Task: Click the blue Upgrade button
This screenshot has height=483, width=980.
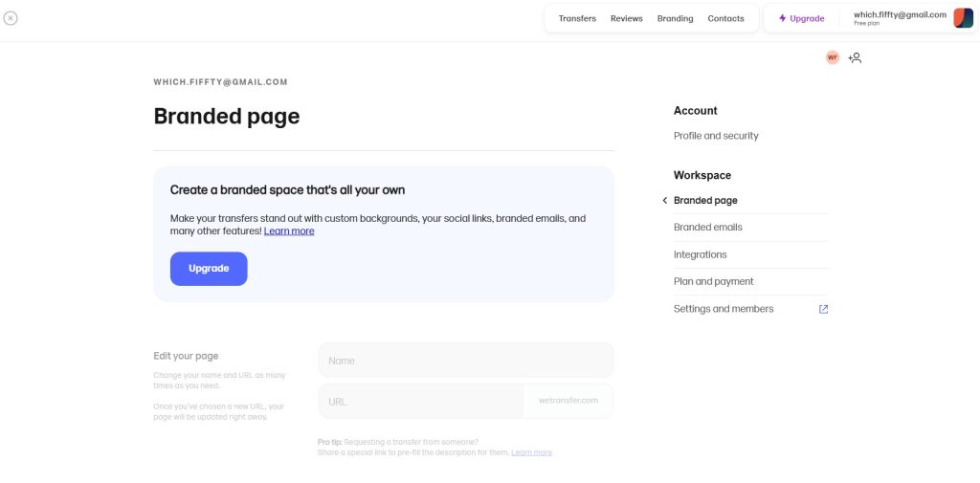Action: [x=209, y=269]
